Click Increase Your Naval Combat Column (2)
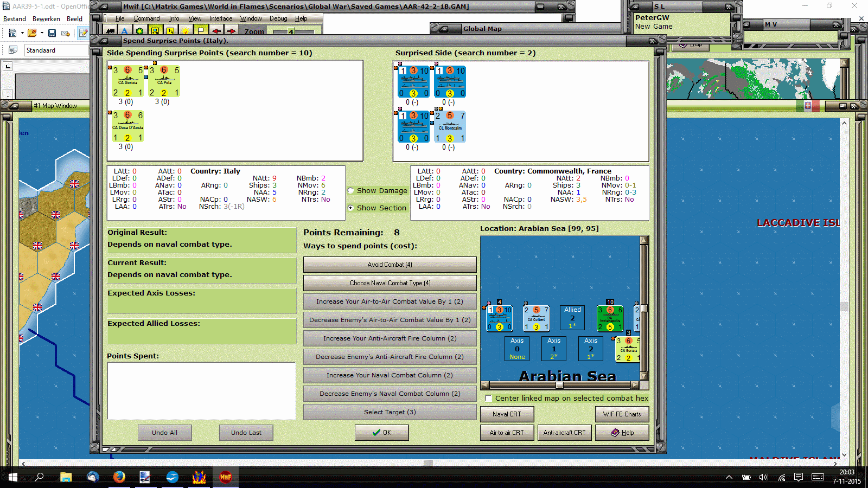The height and width of the screenshot is (488, 868). [x=390, y=375]
